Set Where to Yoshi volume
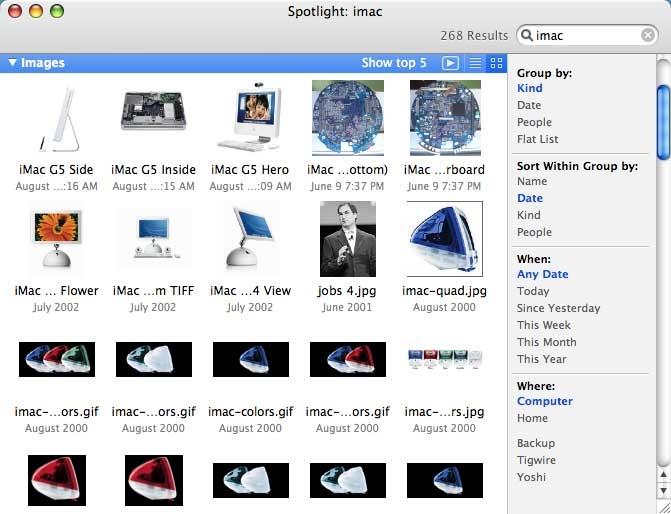The width and height of the screenshot is (671, 514). point(531,477)
